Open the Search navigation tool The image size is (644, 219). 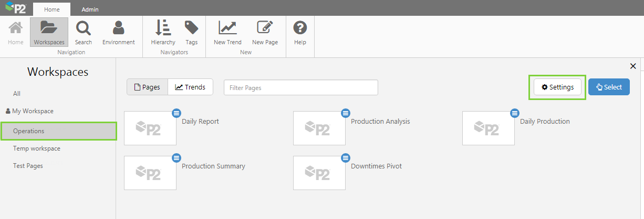tap(83, 32)
